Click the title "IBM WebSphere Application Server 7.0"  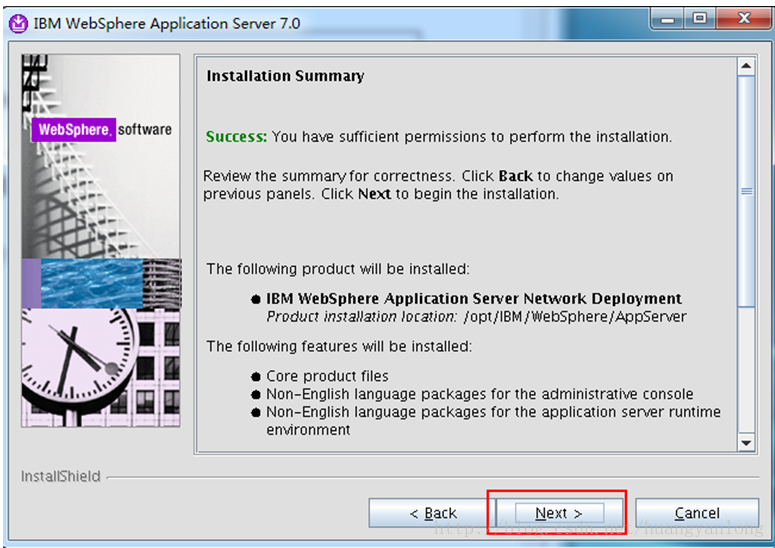167,23
